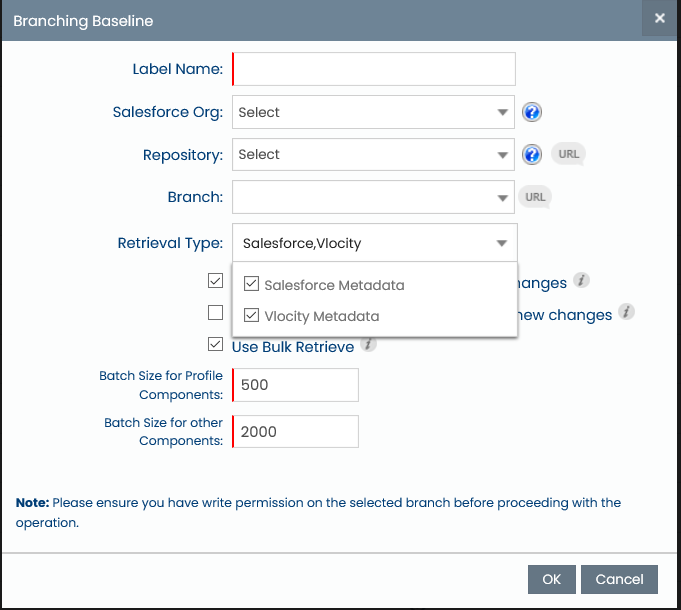Image resolution: width=681 pixels, height=610 pixels.
Task: Click info icon beside Use Bulk Retrieve
Action: 368,345
